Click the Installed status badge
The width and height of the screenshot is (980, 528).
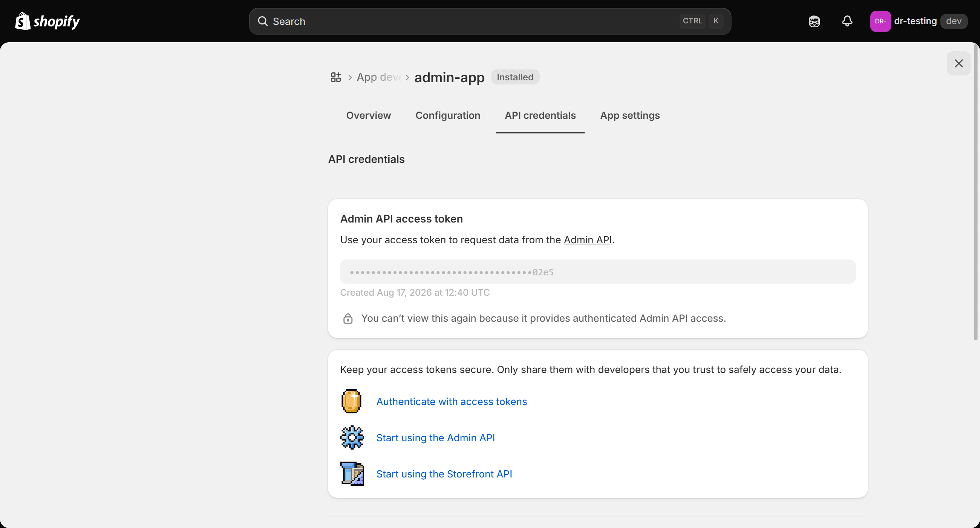coord(515,77)
